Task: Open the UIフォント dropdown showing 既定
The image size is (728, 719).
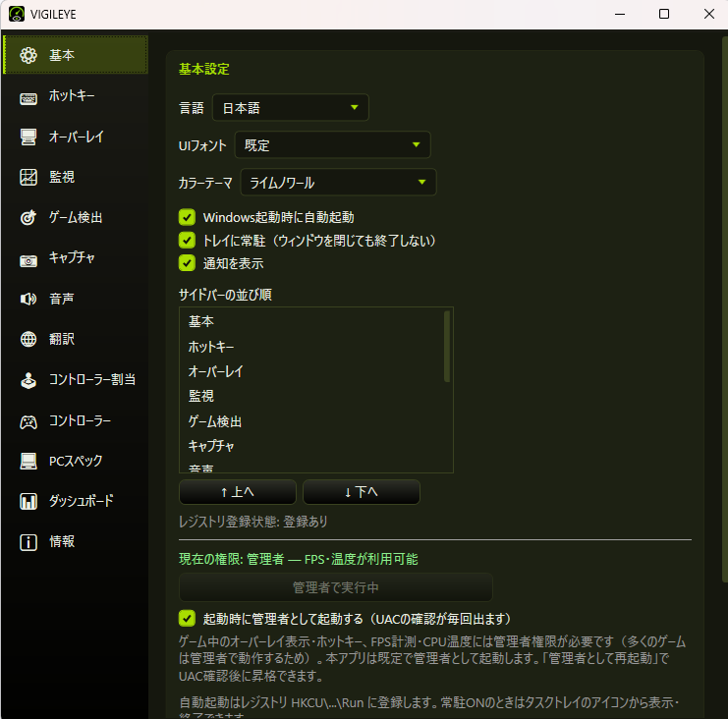Action: [x=332, y=144]
